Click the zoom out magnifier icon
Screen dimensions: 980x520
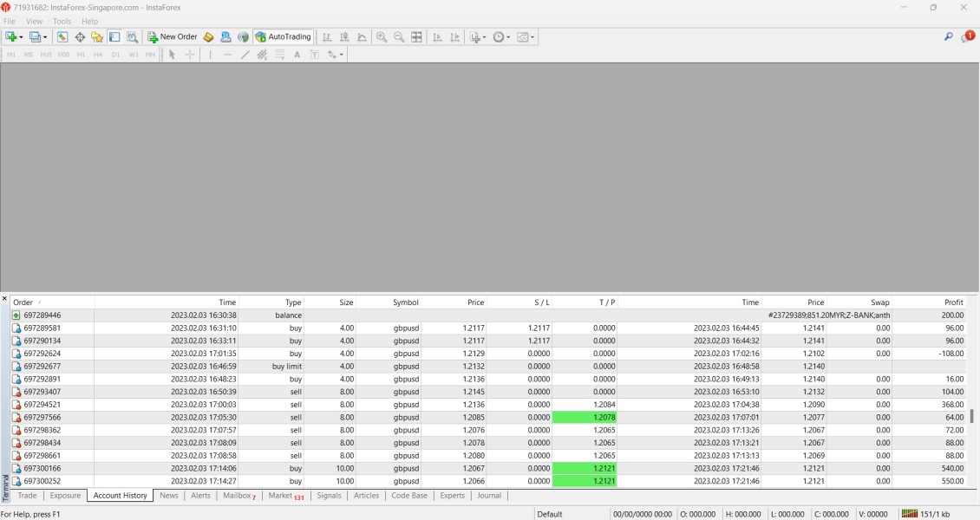(399, 37)
